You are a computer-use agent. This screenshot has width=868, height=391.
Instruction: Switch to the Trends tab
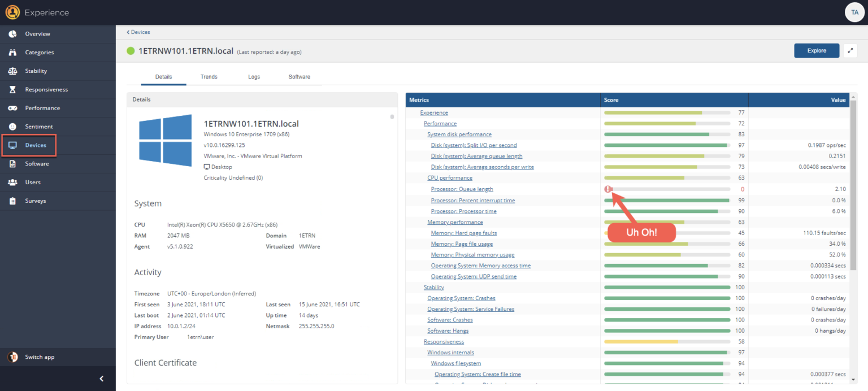coord(209,77)
